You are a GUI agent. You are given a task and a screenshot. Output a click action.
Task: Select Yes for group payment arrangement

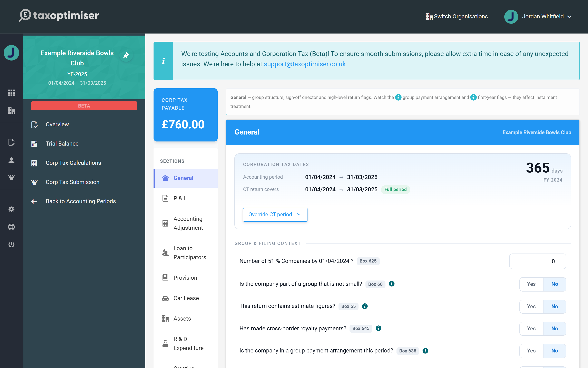coord(531,351)
